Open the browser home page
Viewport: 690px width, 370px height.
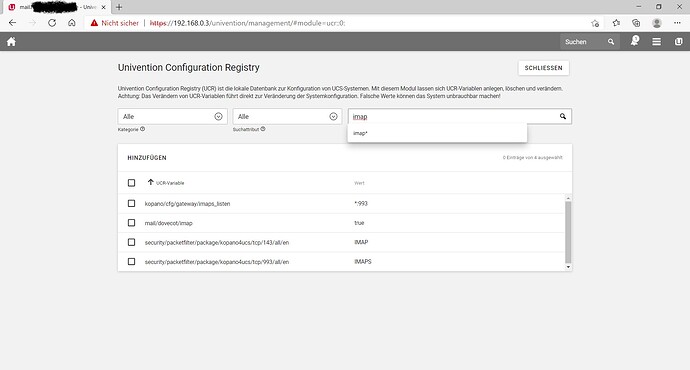click(72, 23)
